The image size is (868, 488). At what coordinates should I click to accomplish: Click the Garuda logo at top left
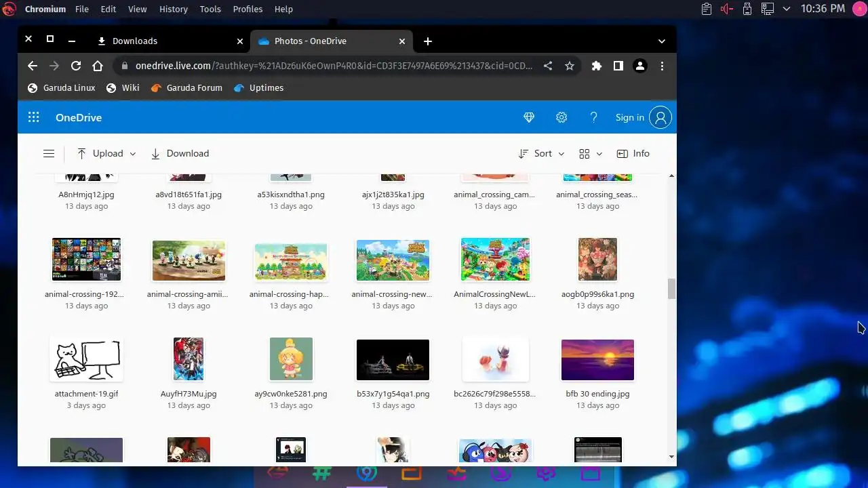(x=9, y=9)
